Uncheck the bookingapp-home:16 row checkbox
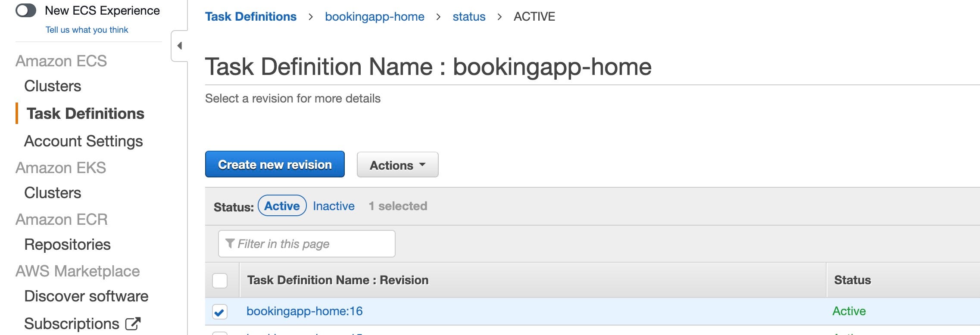 pyautogui.click(x=220, y=311)
